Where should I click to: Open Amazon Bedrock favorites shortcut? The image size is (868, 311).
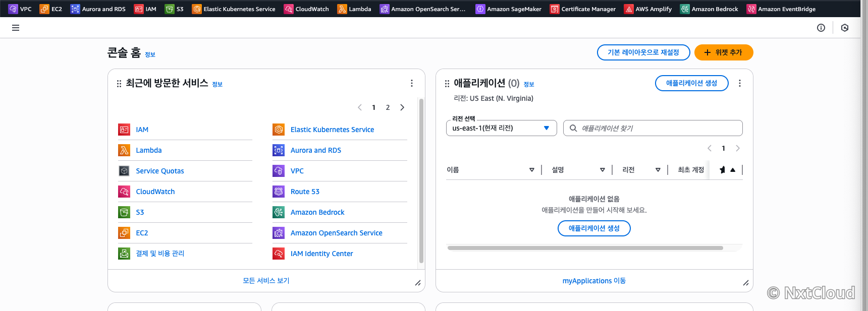[709, 9]
